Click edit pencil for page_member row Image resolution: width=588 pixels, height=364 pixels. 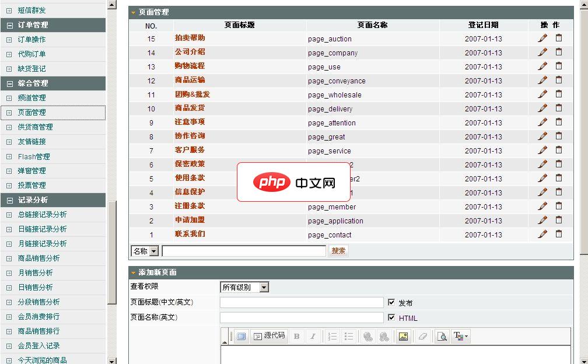coord(542,206)
